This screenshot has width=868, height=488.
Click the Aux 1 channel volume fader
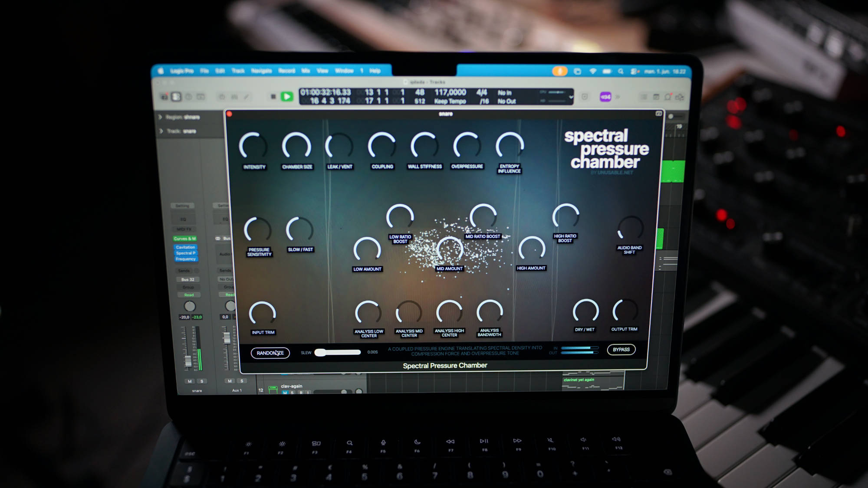coord(227,338)
